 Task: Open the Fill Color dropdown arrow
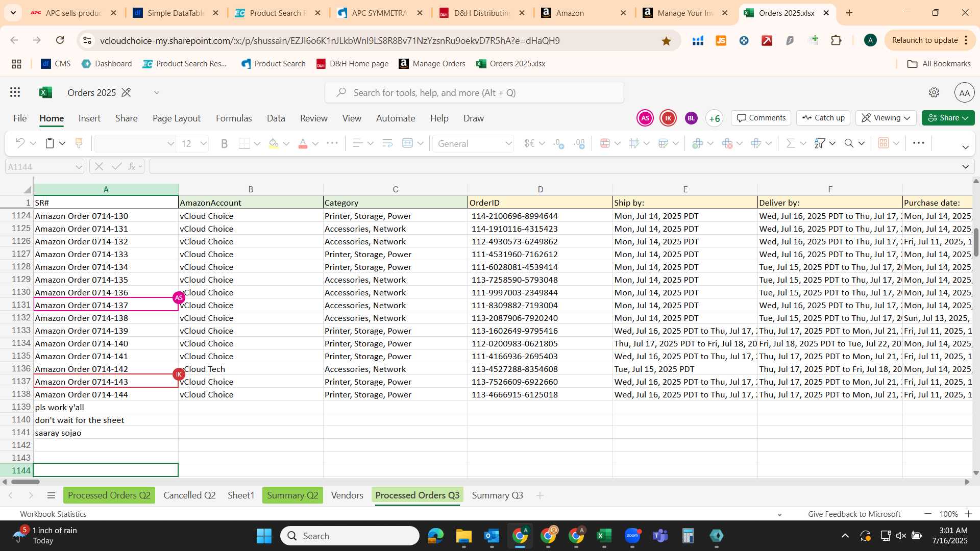286,143
